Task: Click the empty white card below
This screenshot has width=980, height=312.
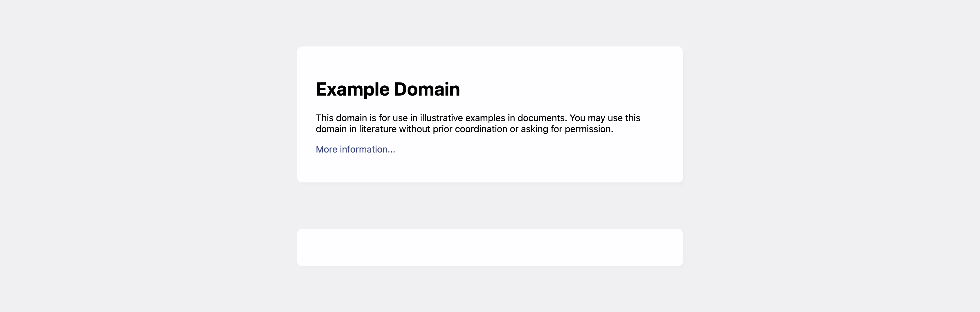Action: click(x=490, y=247)
